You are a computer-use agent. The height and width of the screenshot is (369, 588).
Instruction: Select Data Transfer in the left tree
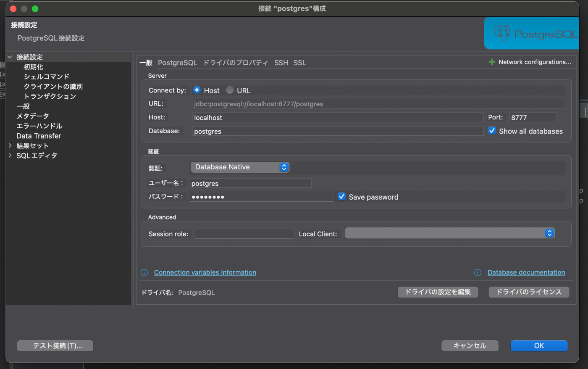(x=39, y=136)
